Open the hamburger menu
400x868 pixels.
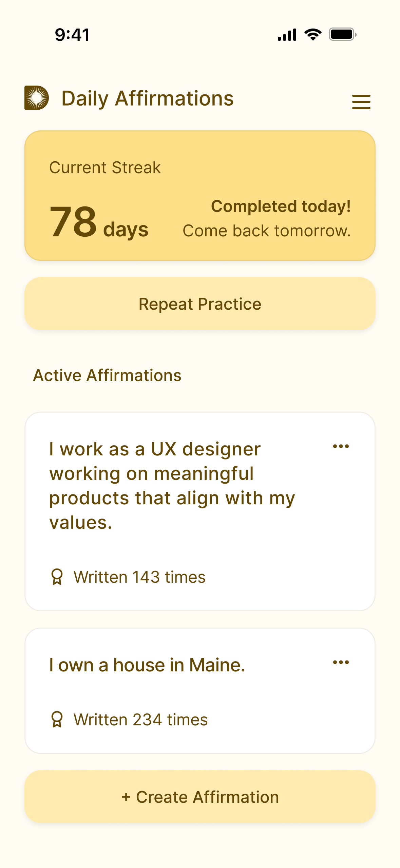[361, 102]
